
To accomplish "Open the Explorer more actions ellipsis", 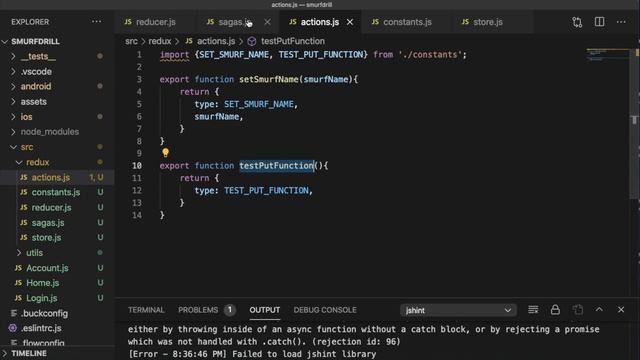I will (96, 22).
